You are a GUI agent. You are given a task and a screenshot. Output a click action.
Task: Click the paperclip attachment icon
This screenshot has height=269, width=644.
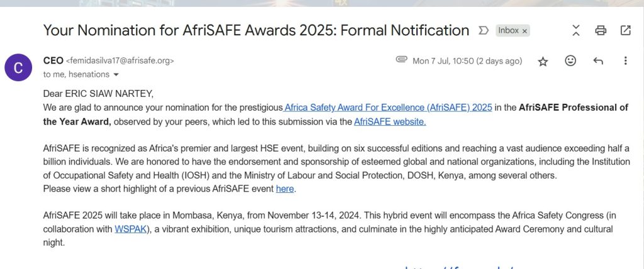(401, 60)
